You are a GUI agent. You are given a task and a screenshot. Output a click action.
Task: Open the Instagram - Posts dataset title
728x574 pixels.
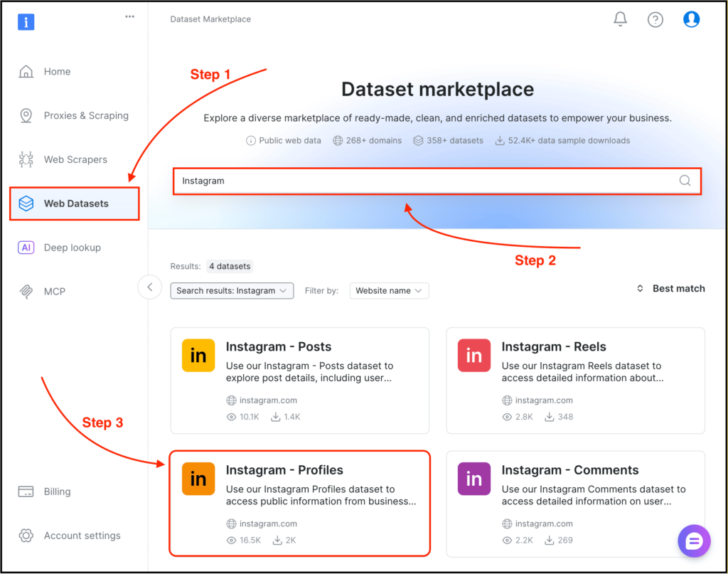(279, 347)
